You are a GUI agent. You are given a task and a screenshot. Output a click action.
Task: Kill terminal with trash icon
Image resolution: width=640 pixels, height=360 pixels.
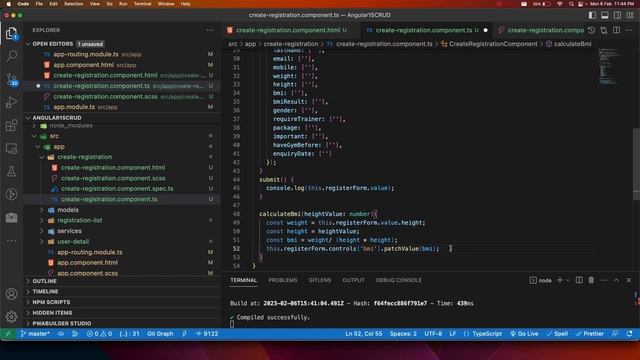click(591, 280)
